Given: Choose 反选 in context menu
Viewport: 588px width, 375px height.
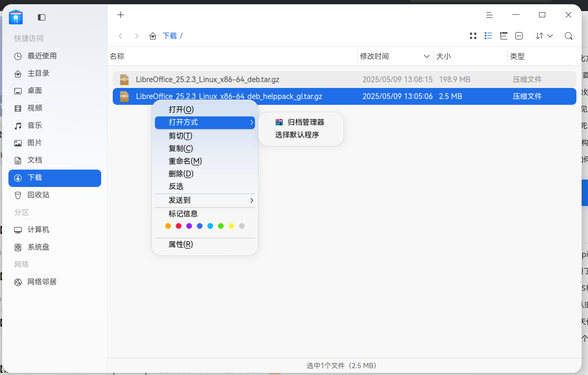Looking at the screenshot, I should 205,186.
